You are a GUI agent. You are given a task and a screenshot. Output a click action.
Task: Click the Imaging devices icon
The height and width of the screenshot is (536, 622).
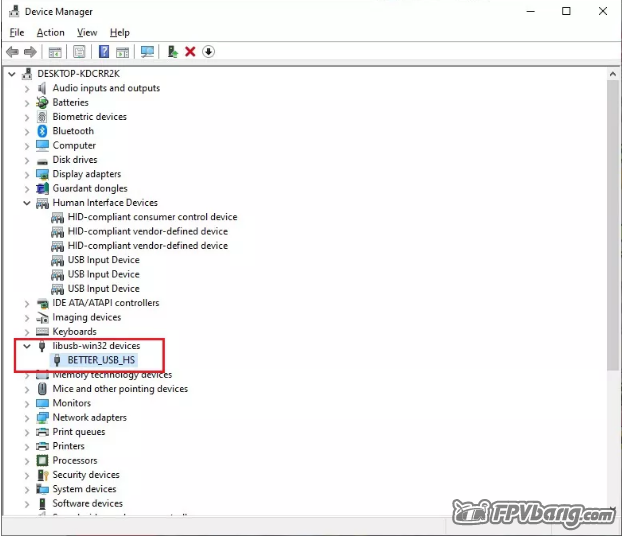[42, 317]
